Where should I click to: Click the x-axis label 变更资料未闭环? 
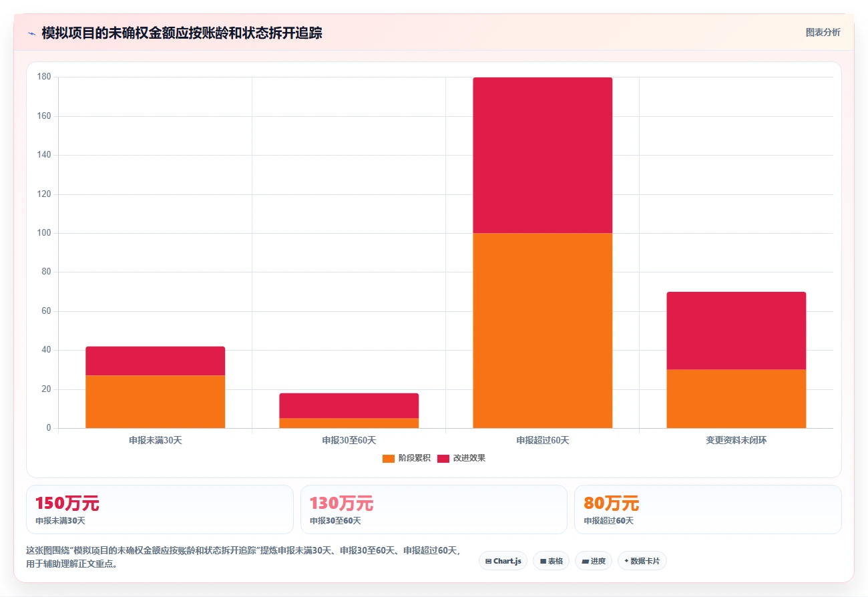[736, 441]
